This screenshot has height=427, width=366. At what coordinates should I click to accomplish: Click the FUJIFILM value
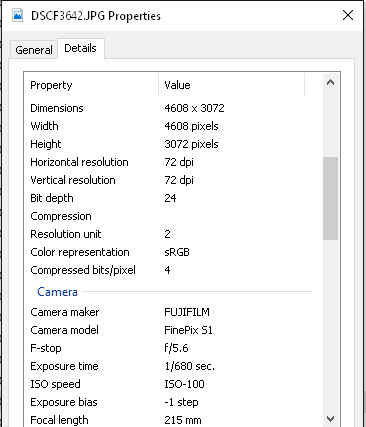(187, 312)
